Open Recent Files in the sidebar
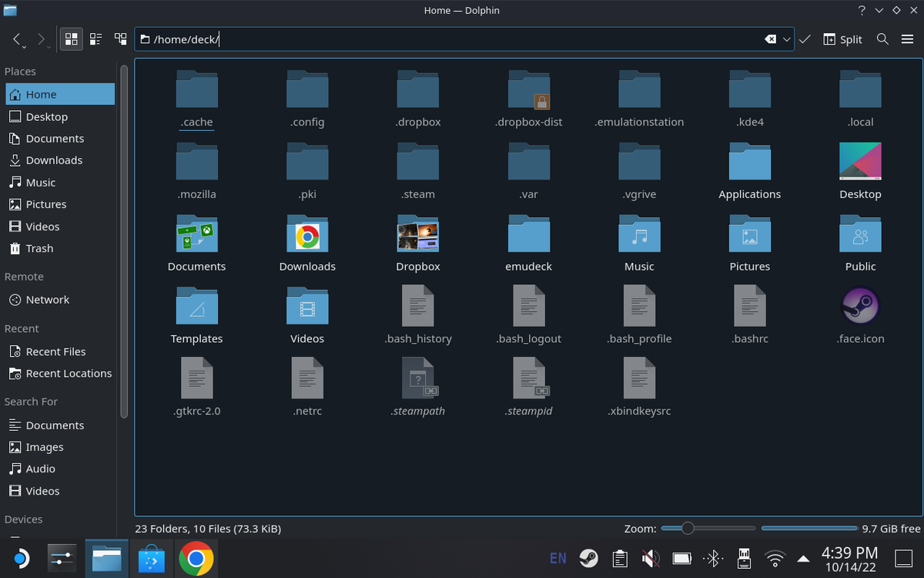The width and height of the screenshot is (924, 578). (x=54, y=351)
